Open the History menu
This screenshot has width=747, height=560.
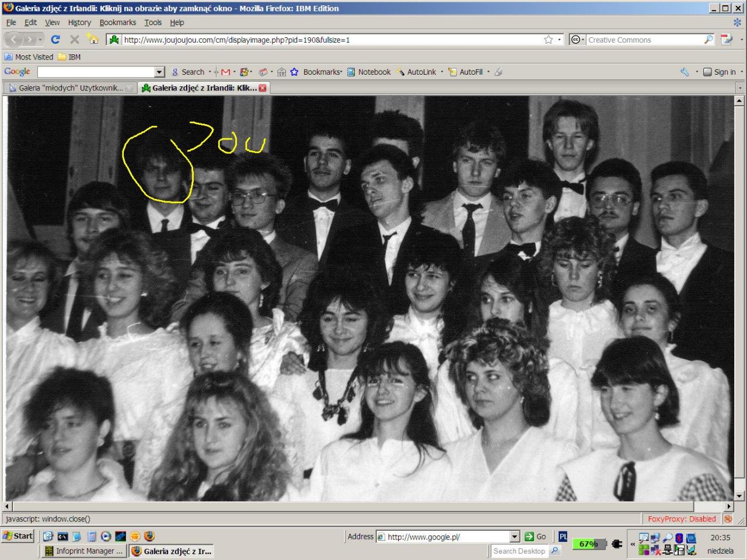click(79, 22)
